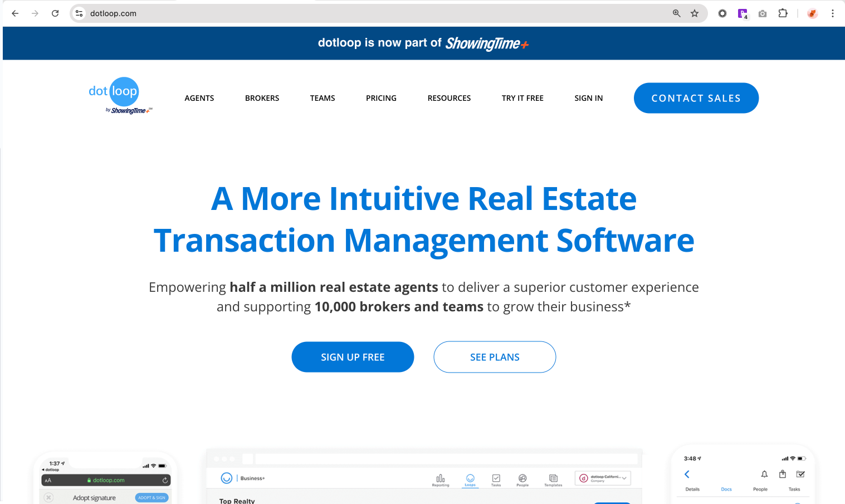Viewport: 845px width, 504px height.
Task: Click the SIGN UP FREE button
Action: tap(353, 357)
